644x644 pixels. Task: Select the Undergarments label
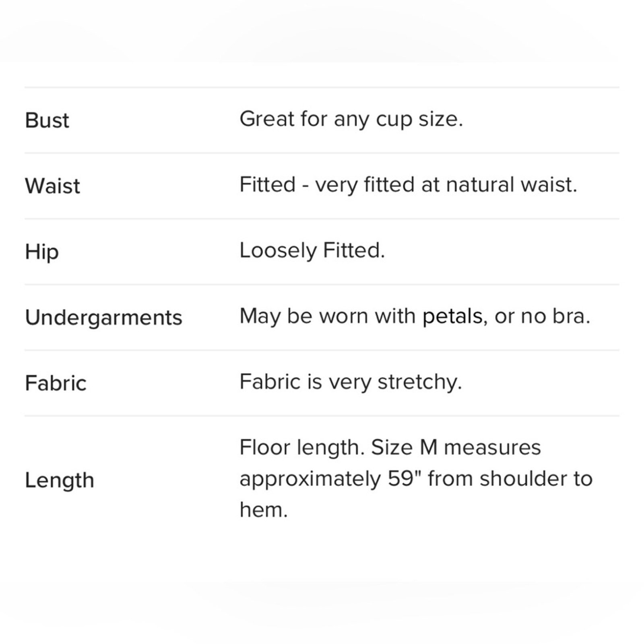103,318
